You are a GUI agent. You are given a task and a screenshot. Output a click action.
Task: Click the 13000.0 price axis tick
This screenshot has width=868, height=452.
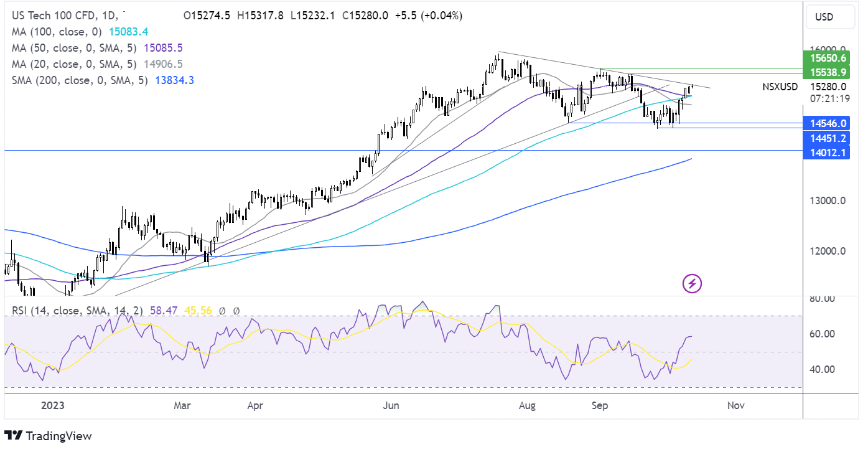pos(828,201)
